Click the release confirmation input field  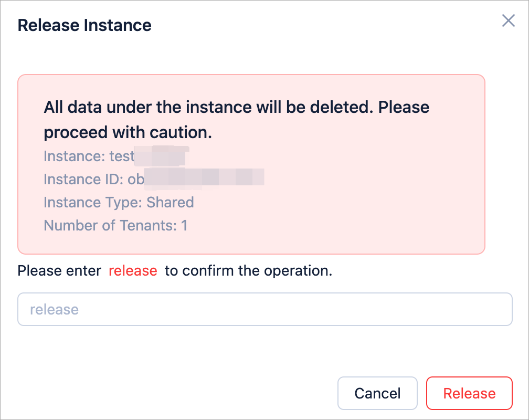pyautogui.click(x=264, y=309)
